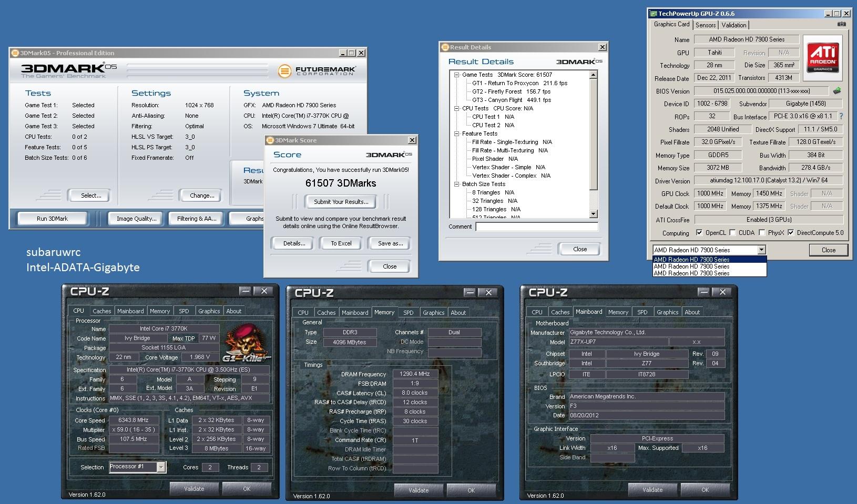Click the GPU-Z title bar icon
This screenshot has width=857, height=504.
pyautogui.click(x=654, y=14)
